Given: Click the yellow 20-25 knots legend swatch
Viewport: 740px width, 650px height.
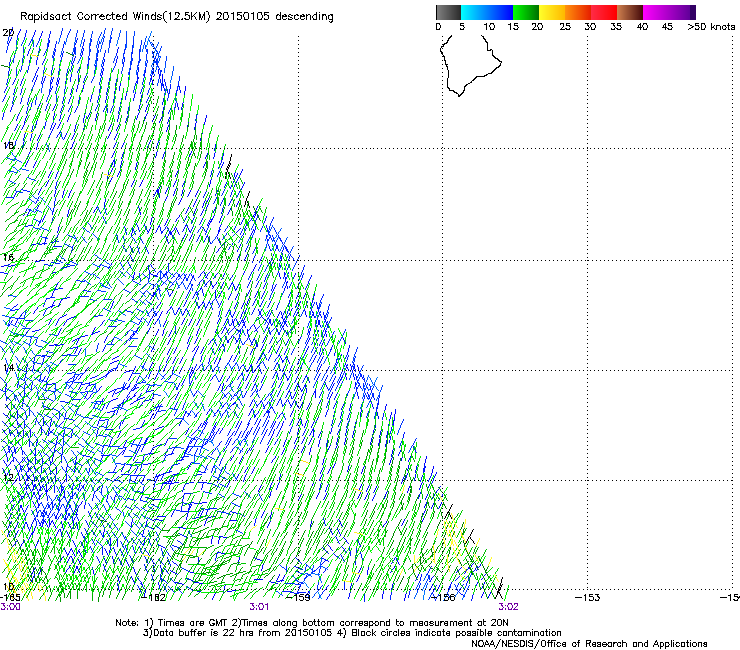Looking at the screenshot, I should pos(552,12).
